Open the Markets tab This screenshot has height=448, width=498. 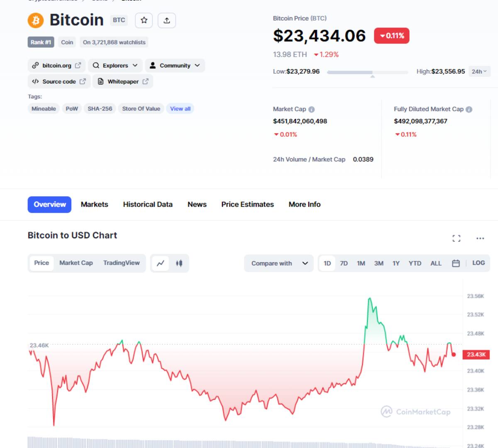pos(95,205)
